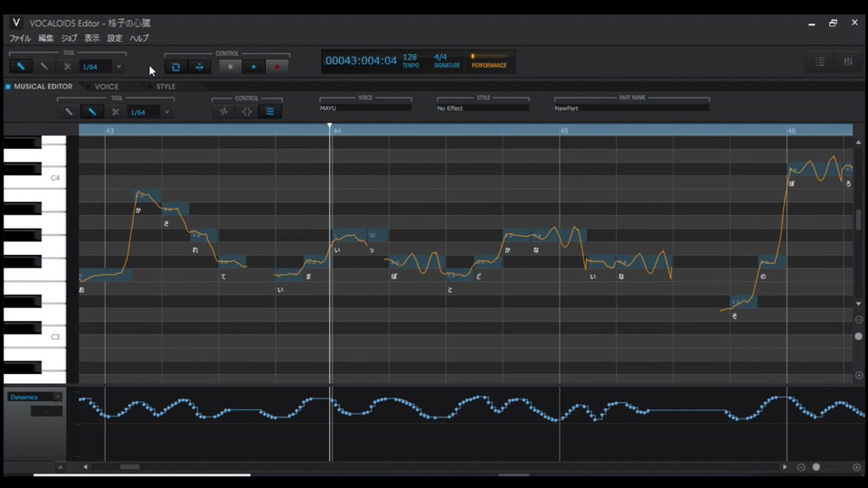This screenshot has width=868, height=488.
Task: Open the mixer sliders icon
Action: tap(848, 62)
